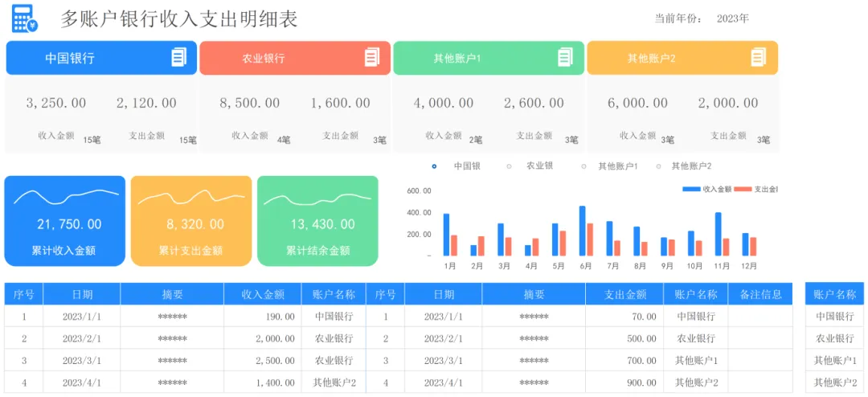This screenshot has height=397, width=868.
Task: Click the 2,600.00 expense value
Action: [x=534, y=103]
